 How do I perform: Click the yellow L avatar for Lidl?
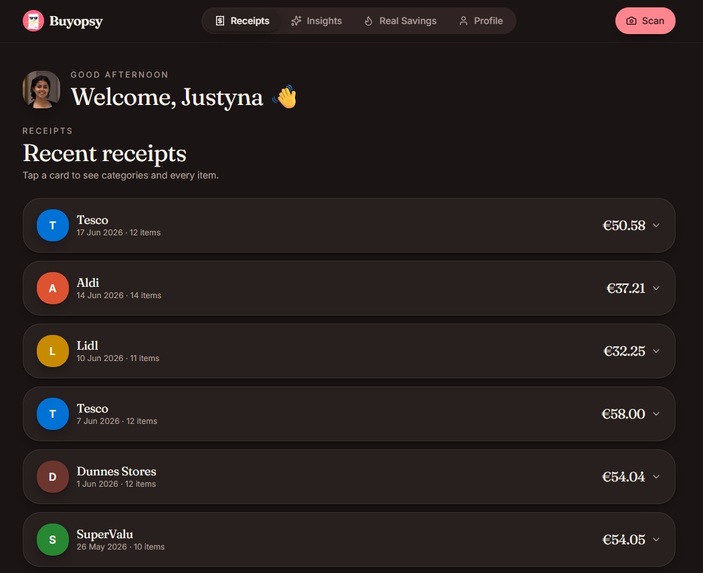(52, 351)
